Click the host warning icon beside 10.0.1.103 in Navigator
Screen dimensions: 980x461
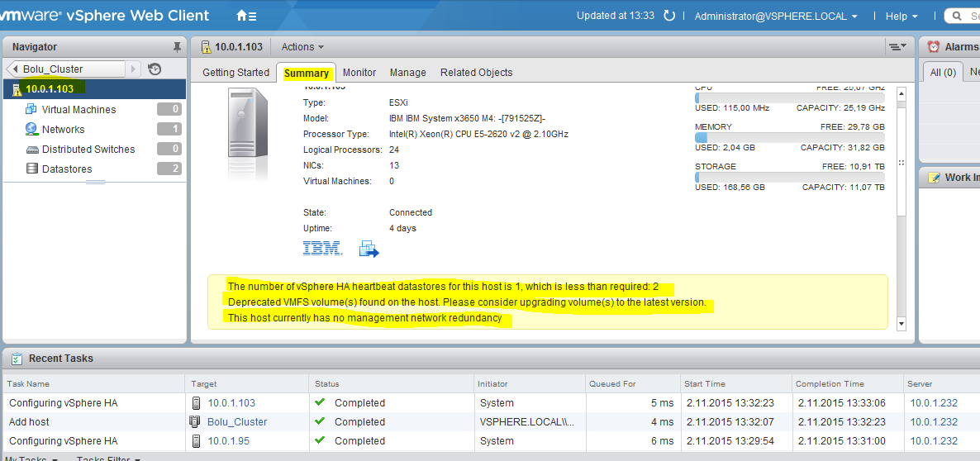pos(17,89)
